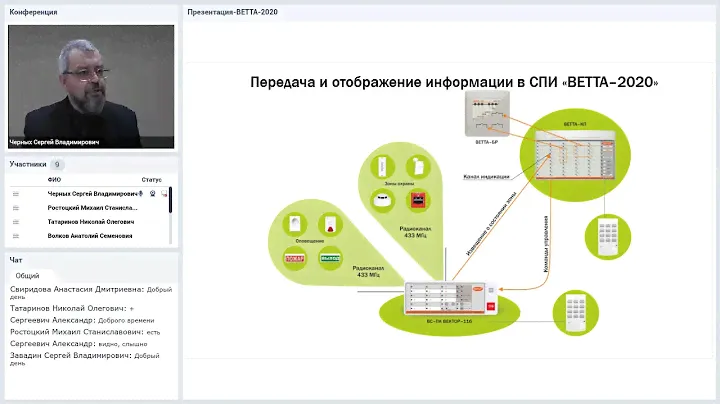
Task: Select the Презентация-ВЕТТА-2020 panel title
Action: (233, 12)
